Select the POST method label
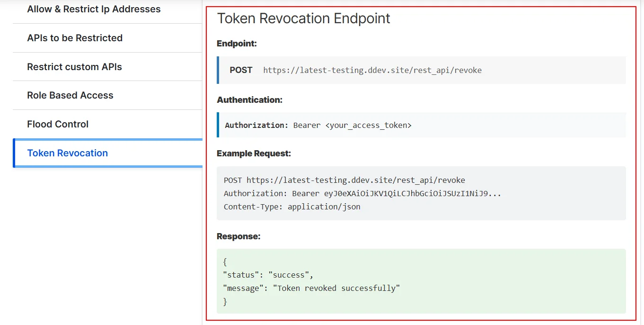 (x=241, y=70)
